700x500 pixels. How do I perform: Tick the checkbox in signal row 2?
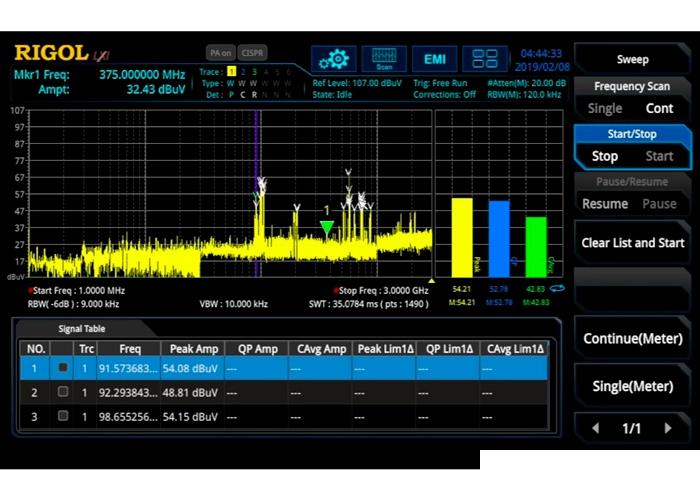62,392
